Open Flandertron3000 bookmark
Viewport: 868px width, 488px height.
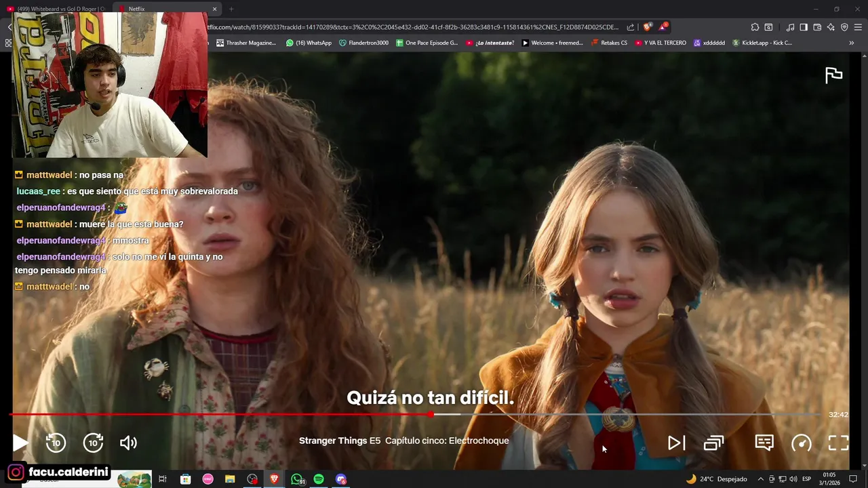click(363, 43)
